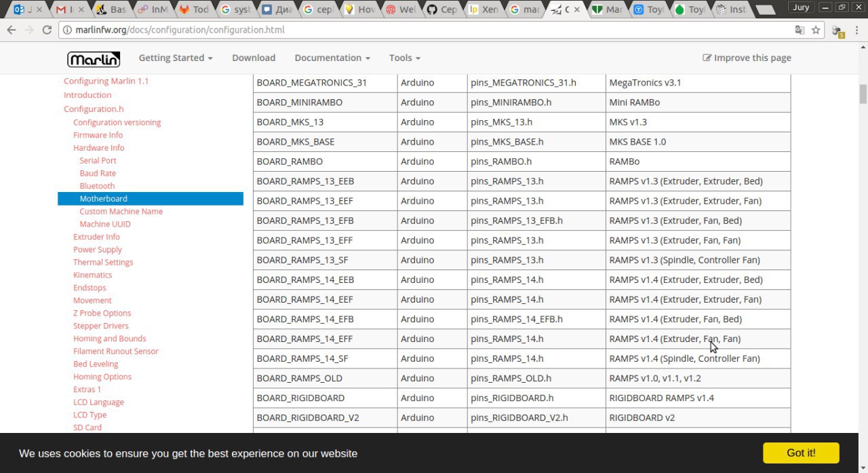Select LCD Language in sidebar
This screenshot has height=473, width=868.
[98, 402]
